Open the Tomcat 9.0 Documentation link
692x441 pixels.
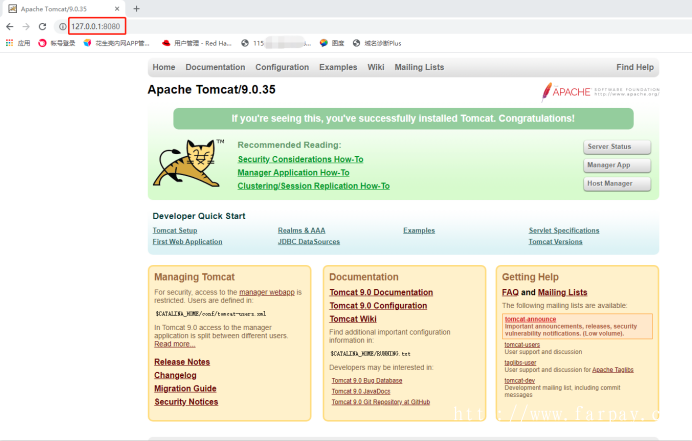click(x=381, y=292)
